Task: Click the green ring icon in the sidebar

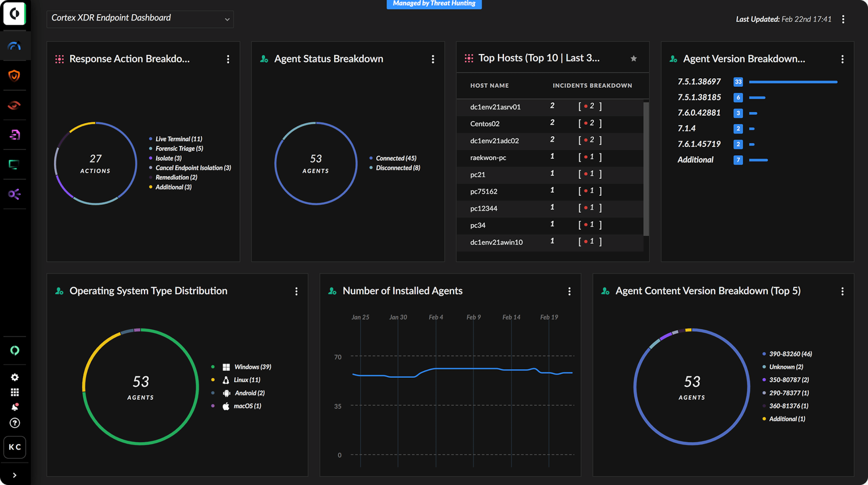Action: pyautogui.click(x=15, y=350)
